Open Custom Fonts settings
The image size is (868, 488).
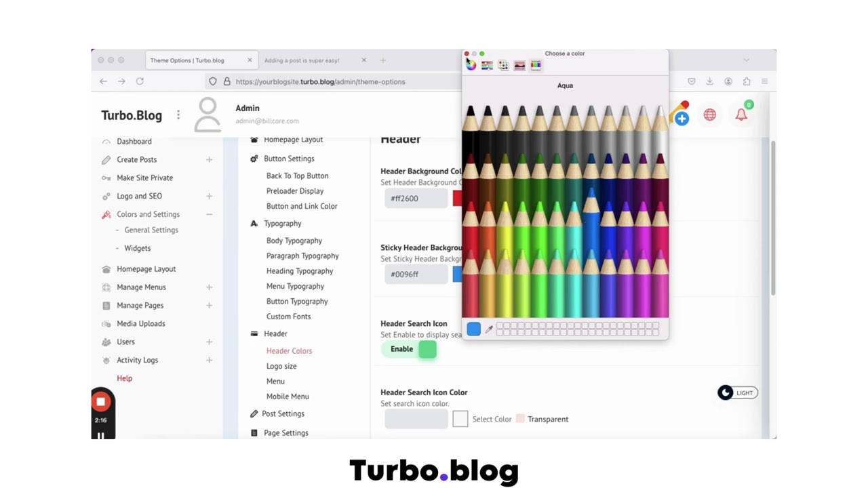tap(288, 317)
